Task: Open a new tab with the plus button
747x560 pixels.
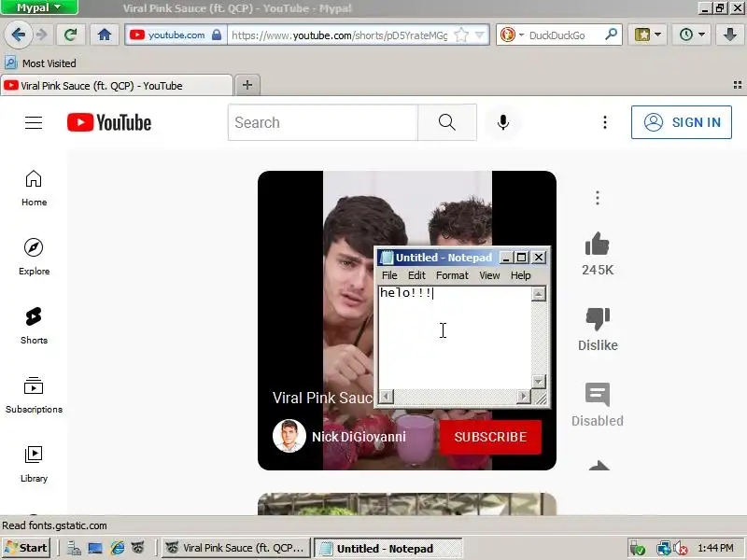Action: pyautogui.click(x=247, y=85)
